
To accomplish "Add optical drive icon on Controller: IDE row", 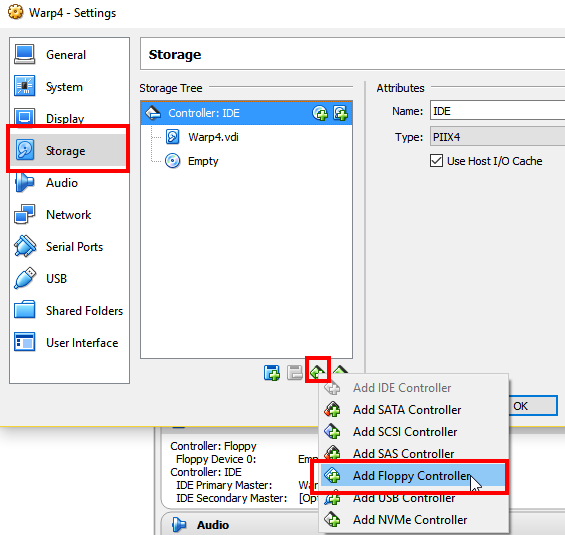I will pos(320,113).
